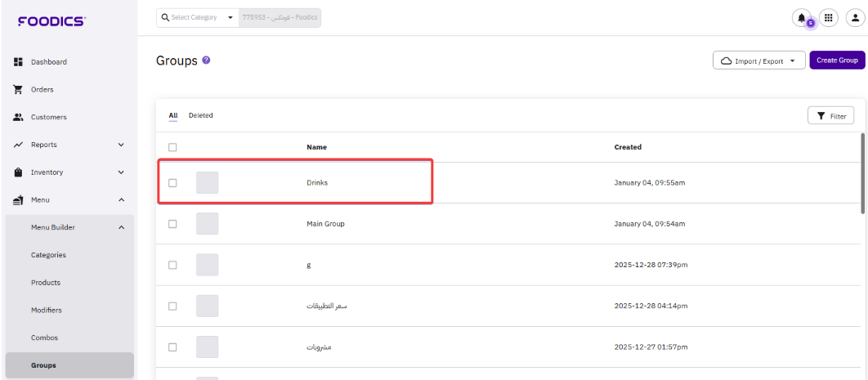Tick the checkbox for Main Group

click(x=172, y=224)
